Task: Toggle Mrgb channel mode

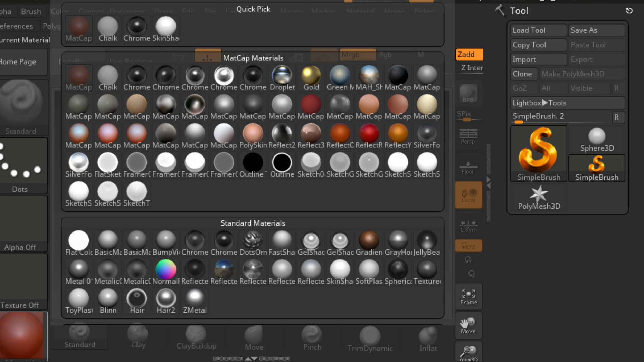Action: coord(358,55)
